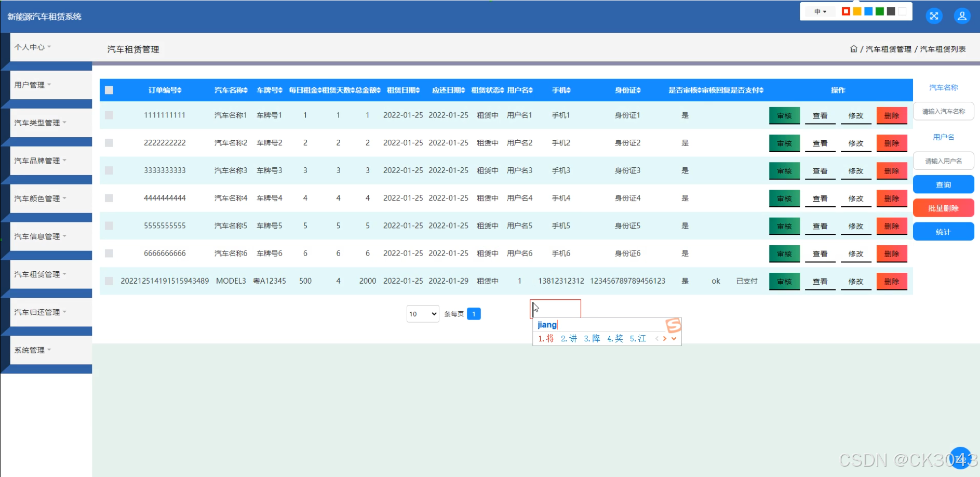Image resolution: width=980 pixels, height=477 pixels.
Task: Click the Sogou input method logo
Action: 674,325
